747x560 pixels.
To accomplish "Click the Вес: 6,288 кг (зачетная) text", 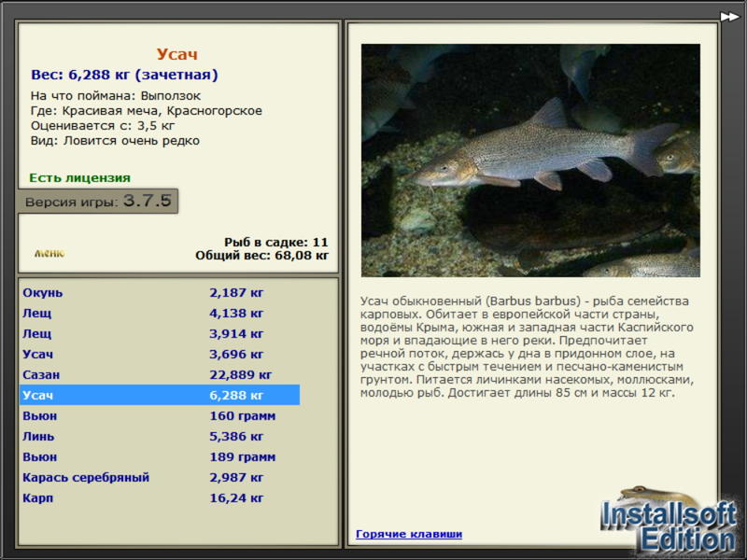I will [124, 75].
